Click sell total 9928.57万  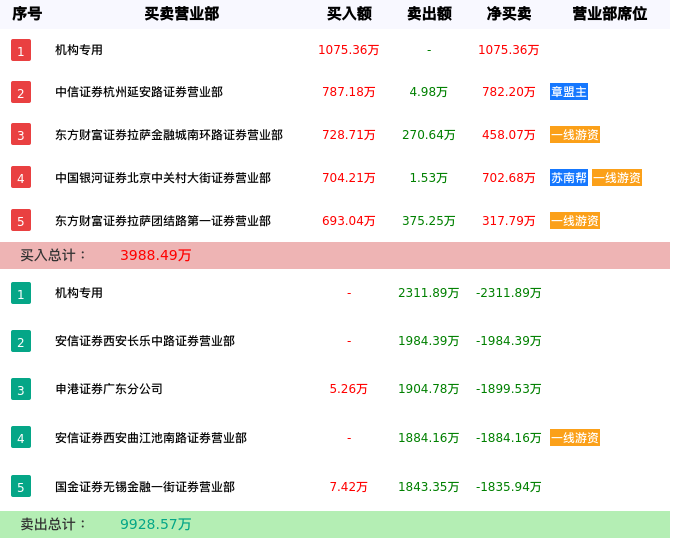pos(156,524)
